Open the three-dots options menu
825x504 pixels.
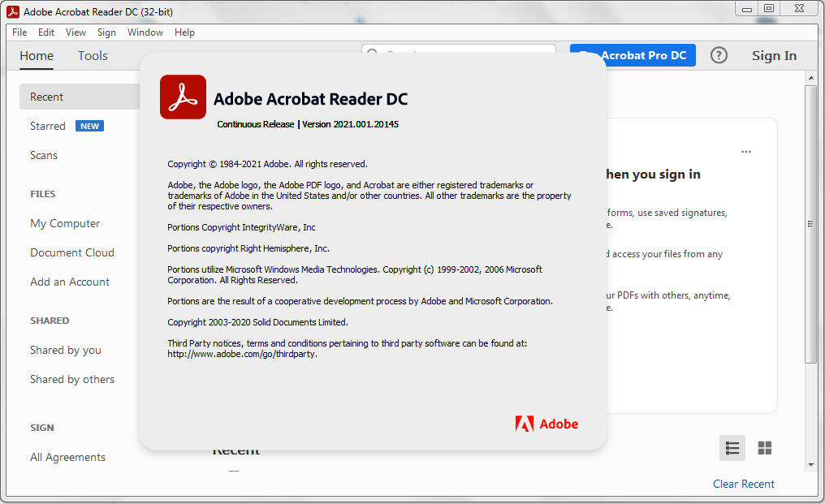click(746, 152)
